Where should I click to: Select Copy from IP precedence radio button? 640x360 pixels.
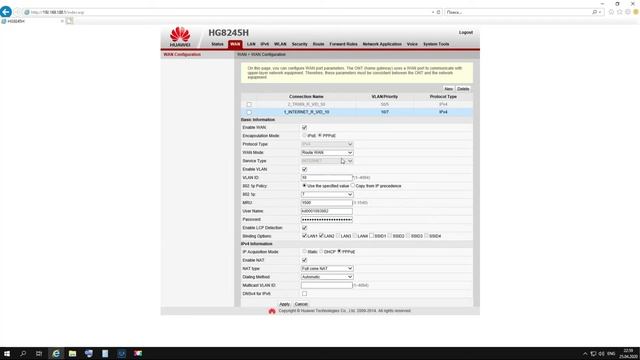(353, 186)
